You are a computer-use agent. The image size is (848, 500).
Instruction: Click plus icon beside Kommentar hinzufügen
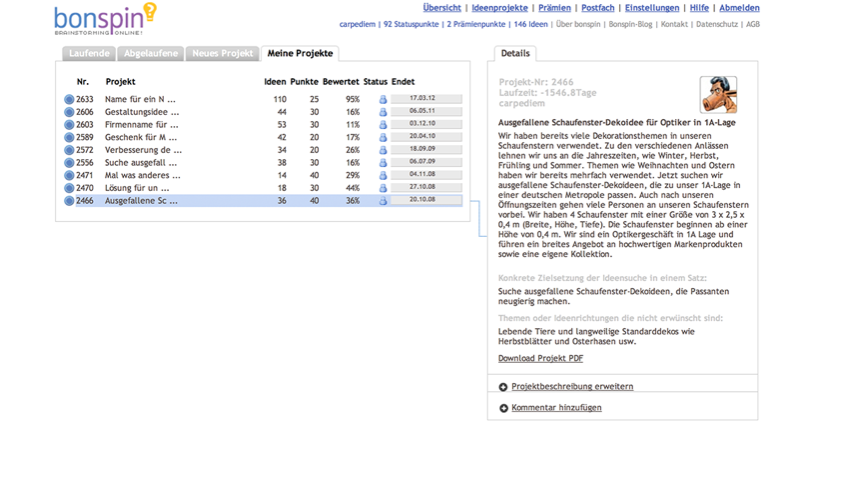[503, 408]
